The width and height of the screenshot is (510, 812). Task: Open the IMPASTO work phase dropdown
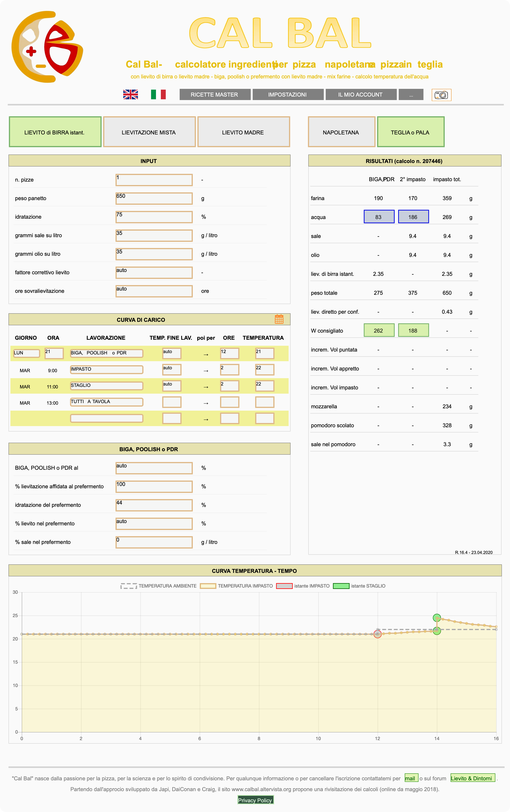pos(107,369)
